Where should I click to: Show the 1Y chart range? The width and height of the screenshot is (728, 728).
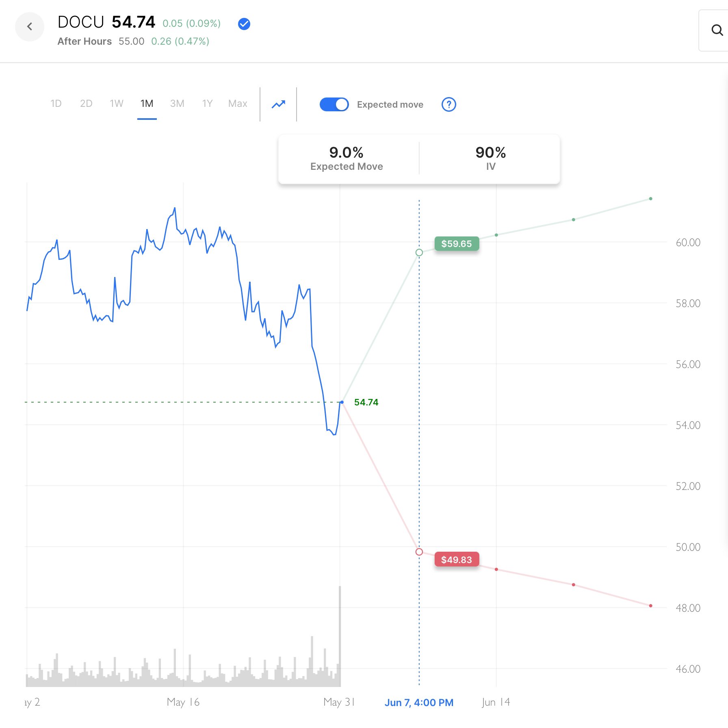207,104
